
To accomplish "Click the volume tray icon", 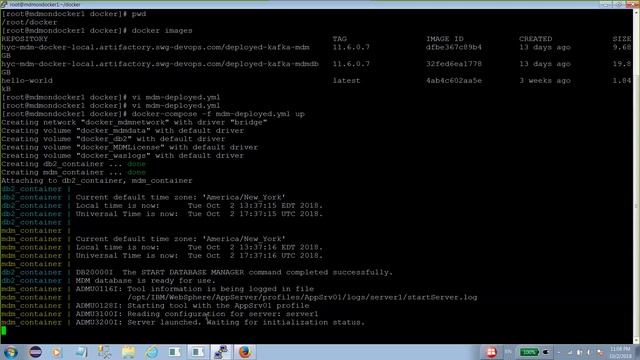I will 589,352.
